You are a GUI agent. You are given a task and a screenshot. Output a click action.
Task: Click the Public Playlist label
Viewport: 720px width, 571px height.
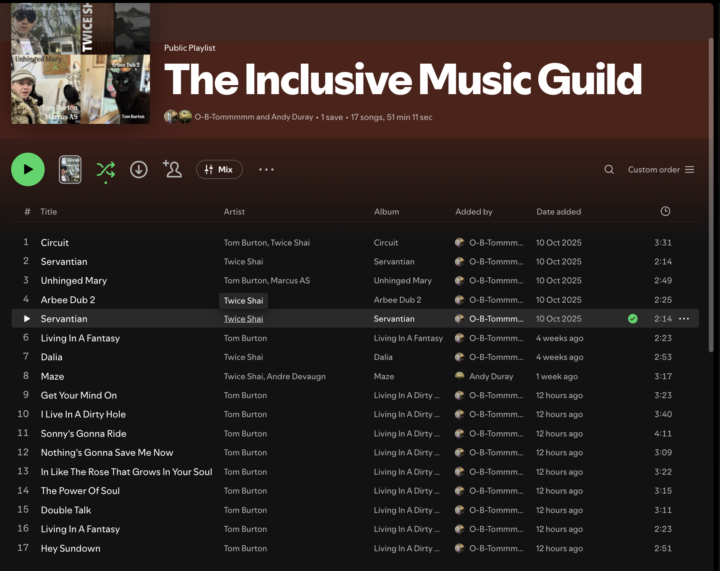pos(190,48)
